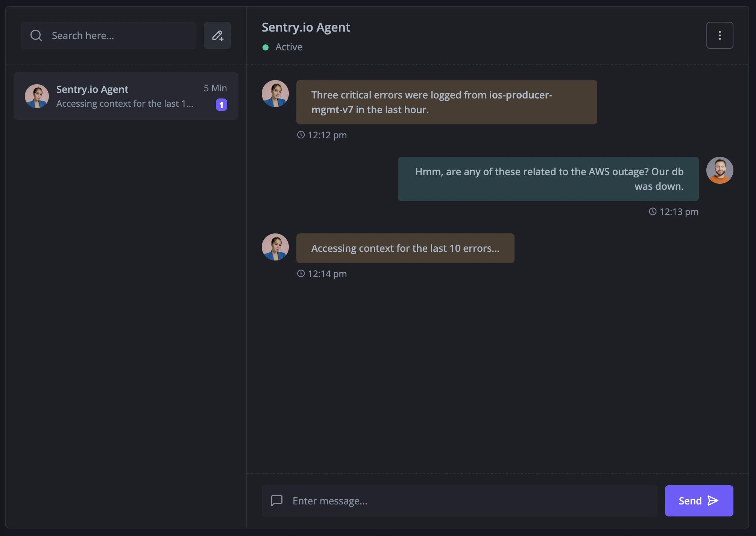This screenshot has width=756, height=536.
Task: Open the new chat compose icon
Action: (217, 35)
